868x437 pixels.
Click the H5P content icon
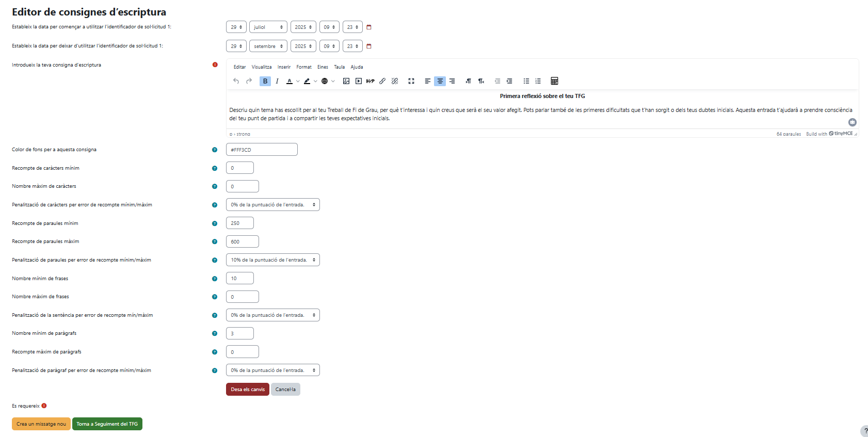coord(371,81)
